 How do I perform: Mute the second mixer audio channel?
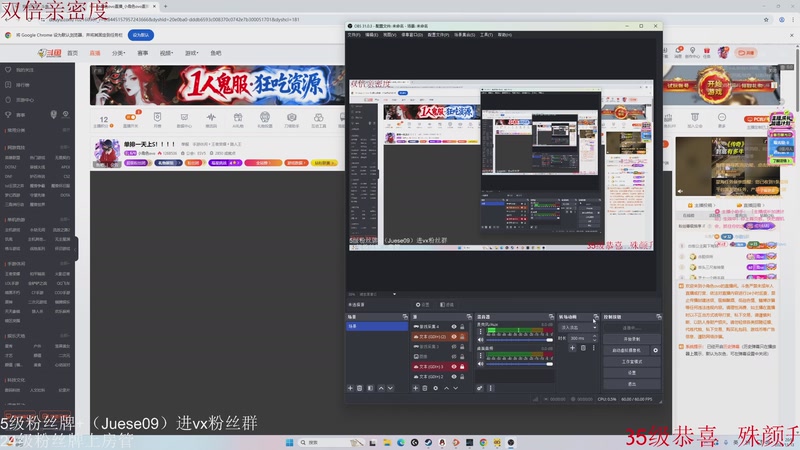[x=481, y=364]
